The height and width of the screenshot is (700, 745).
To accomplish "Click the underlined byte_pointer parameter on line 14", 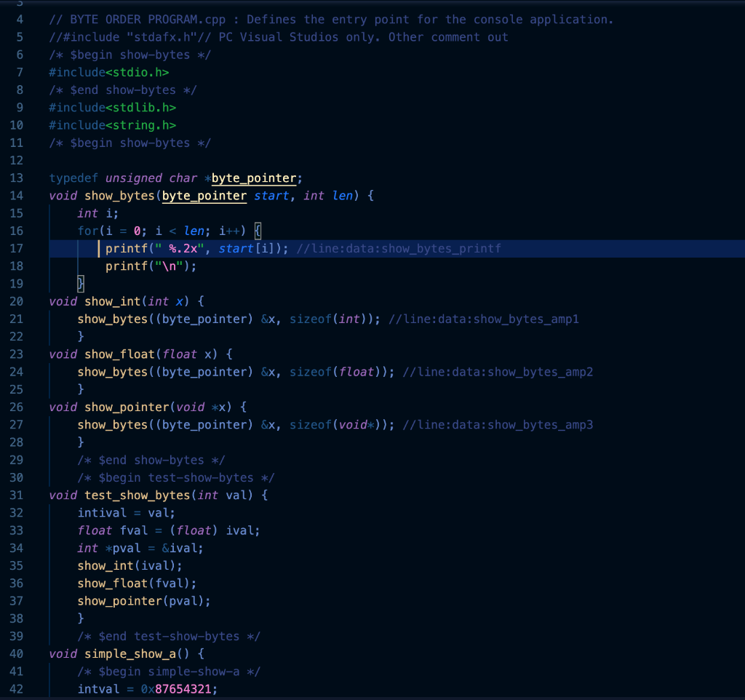I will click(x=204, y=196).
